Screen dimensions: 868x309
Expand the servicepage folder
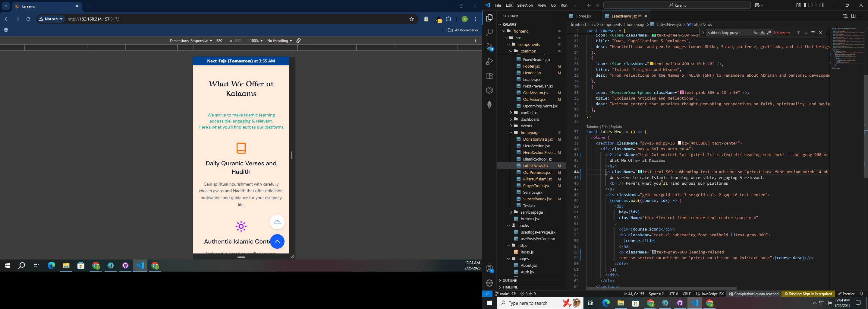click(x=531, y=212)
